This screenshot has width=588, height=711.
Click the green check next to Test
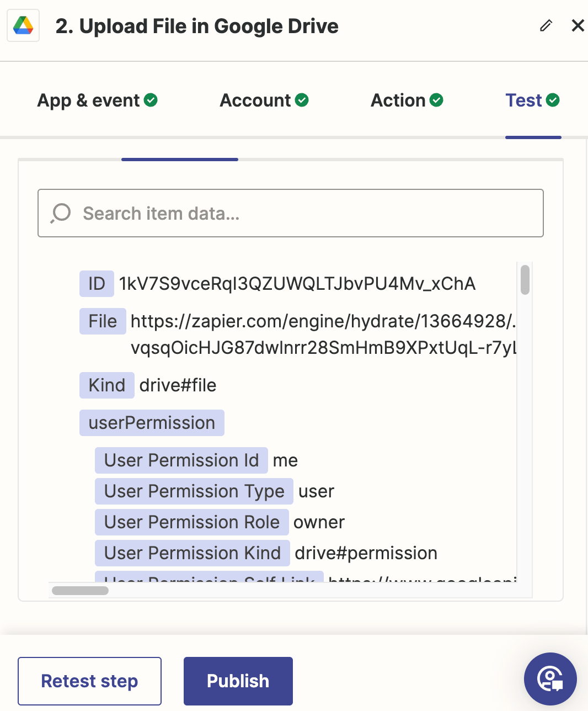click(x=553, y=100)
